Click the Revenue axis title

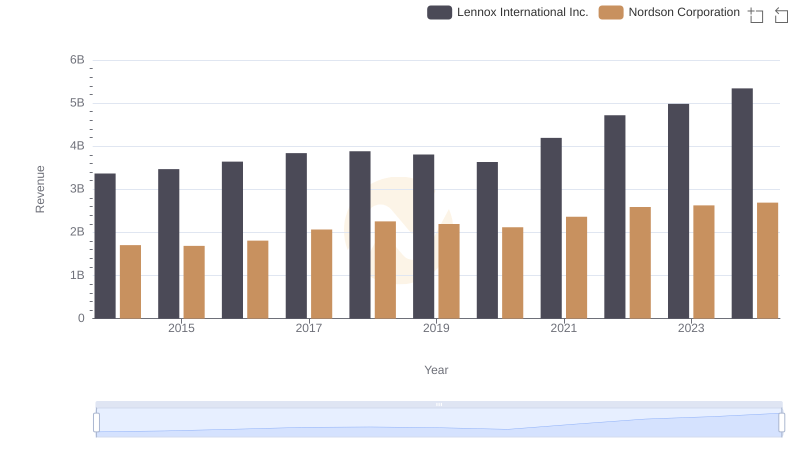click(40, 189)
